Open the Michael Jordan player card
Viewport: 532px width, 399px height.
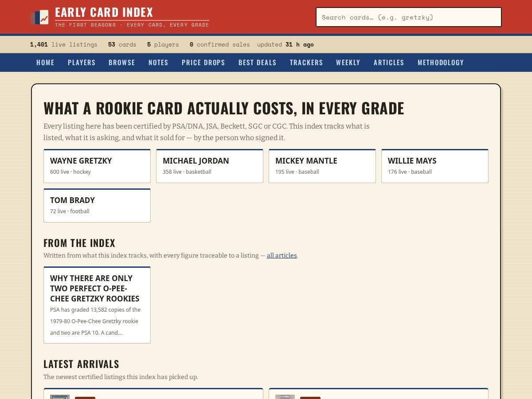(210, 166)
